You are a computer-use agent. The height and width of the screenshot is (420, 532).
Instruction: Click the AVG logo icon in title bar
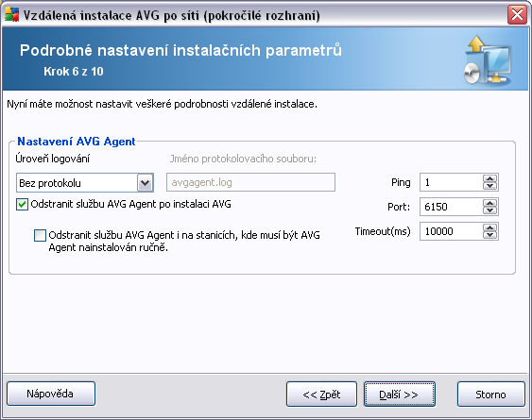coord(11,14)
